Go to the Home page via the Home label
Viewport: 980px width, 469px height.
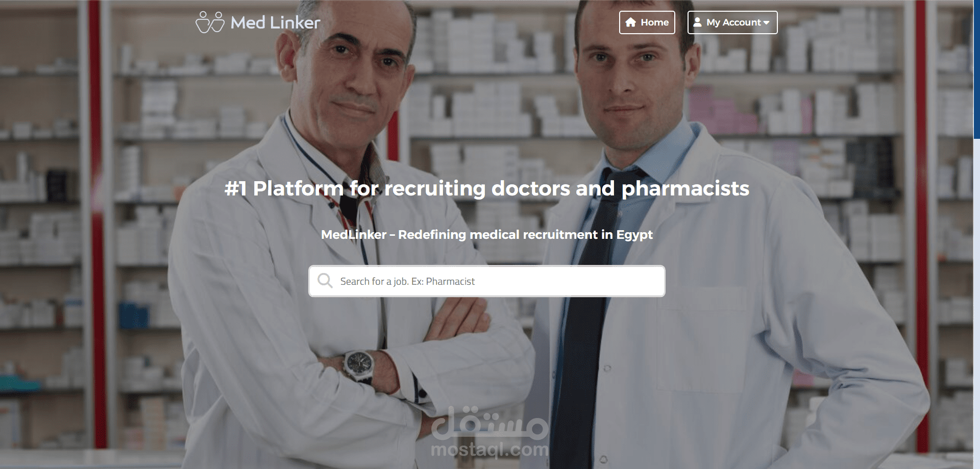(654, 22)
